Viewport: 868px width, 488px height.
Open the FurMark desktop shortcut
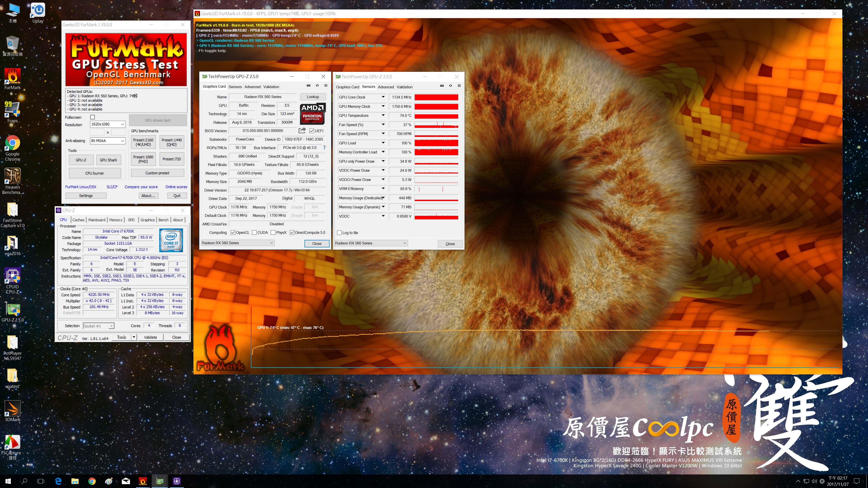point(12,79)
